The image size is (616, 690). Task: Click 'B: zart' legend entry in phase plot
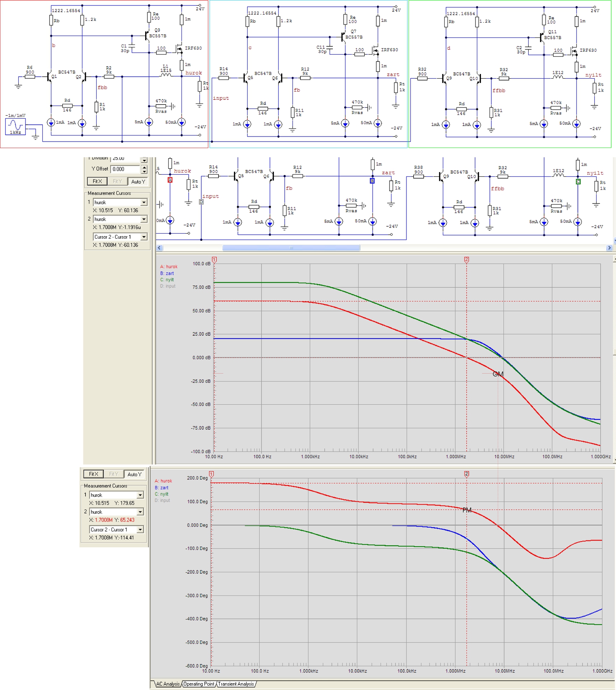(161, 488)
